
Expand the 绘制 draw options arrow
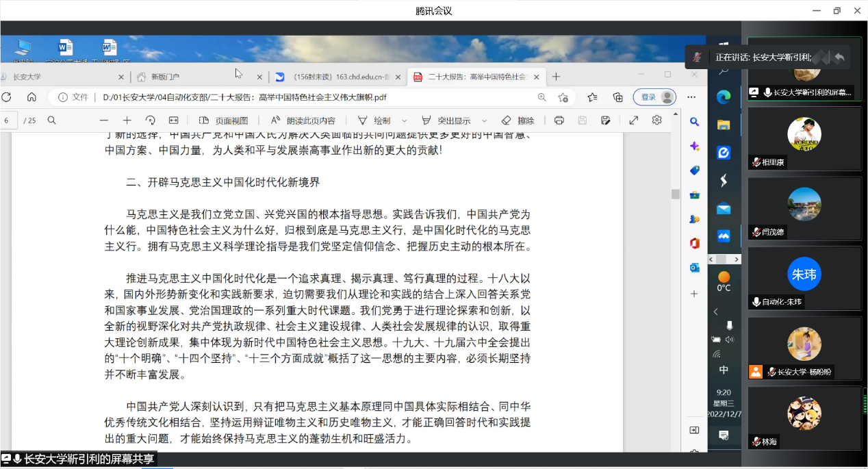click(404, 121)
